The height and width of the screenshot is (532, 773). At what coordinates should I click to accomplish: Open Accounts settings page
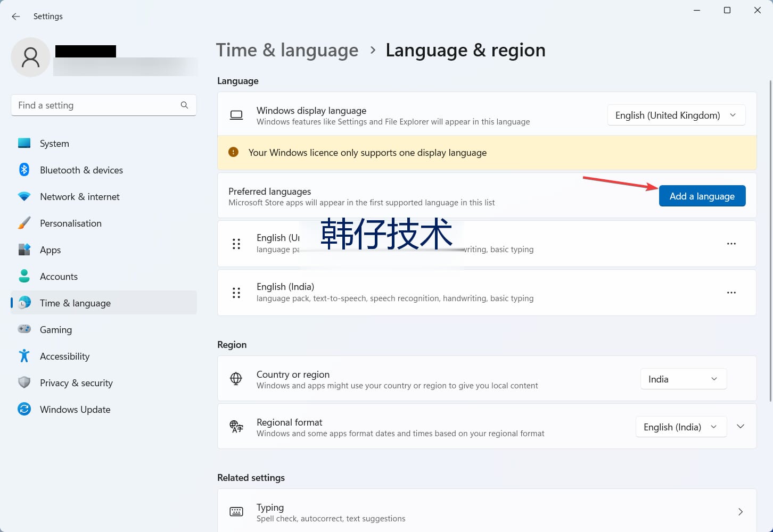[104, 276]
